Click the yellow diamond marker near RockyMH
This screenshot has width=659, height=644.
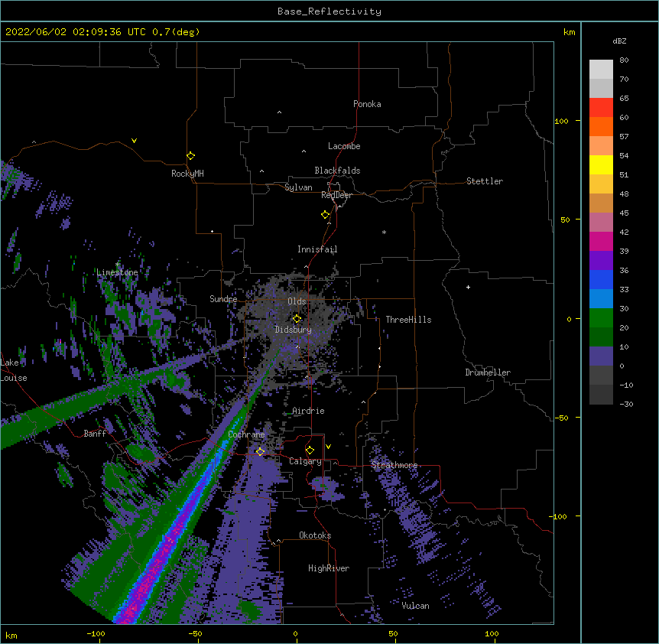[190, 156]
